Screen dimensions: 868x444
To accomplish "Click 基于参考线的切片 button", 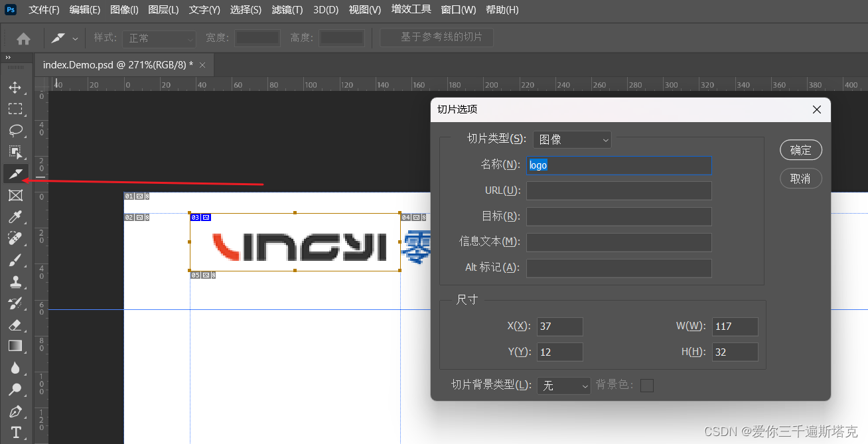I will [437, 38].
